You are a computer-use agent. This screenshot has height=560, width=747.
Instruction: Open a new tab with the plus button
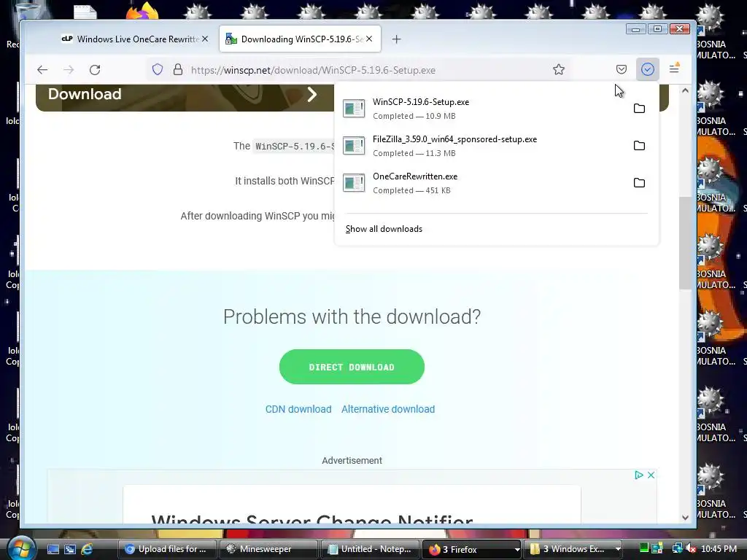[x=396, y=39]
